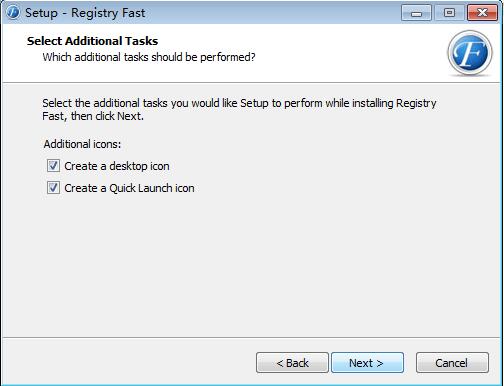Click the "Create a Quick Launch icon" label text
Image resolution: width=504 pixels, height=386 pixels.
pos(129,188)
